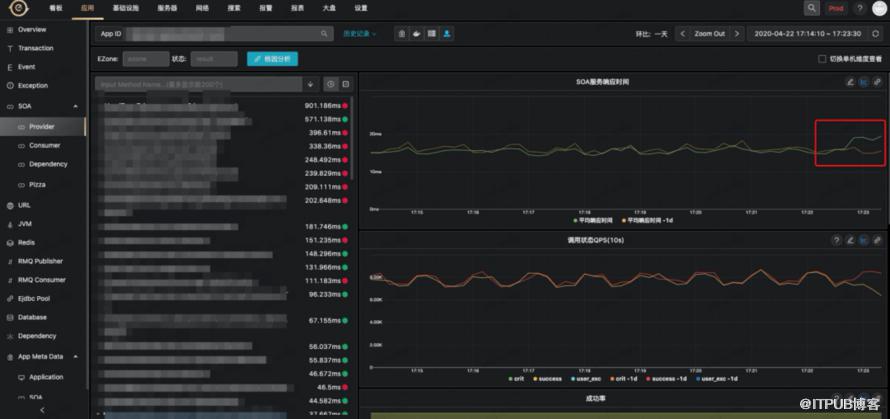Select Consumer in the SOA submenu

44,145
